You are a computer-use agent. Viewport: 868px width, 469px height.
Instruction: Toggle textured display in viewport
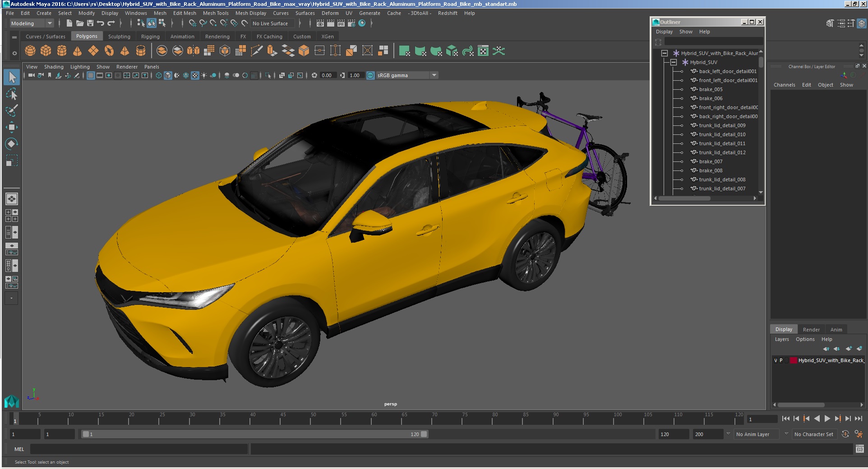pyautogui.click(x=195, y=75)
